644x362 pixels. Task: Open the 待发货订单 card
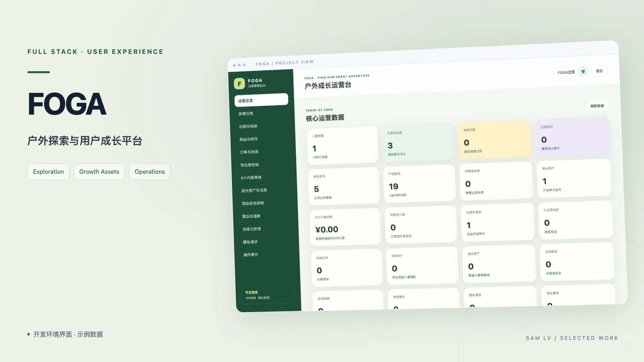click(x=421, y=225)
